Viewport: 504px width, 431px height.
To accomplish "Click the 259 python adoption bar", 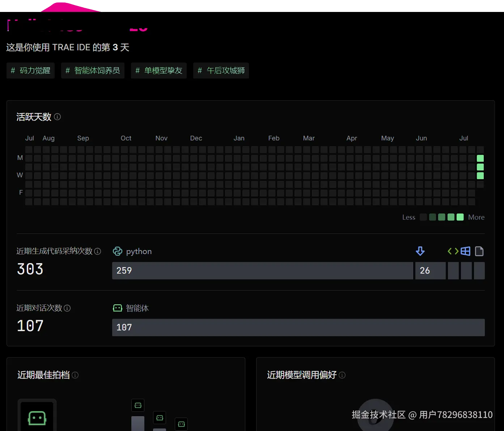I will click(262, 270).
